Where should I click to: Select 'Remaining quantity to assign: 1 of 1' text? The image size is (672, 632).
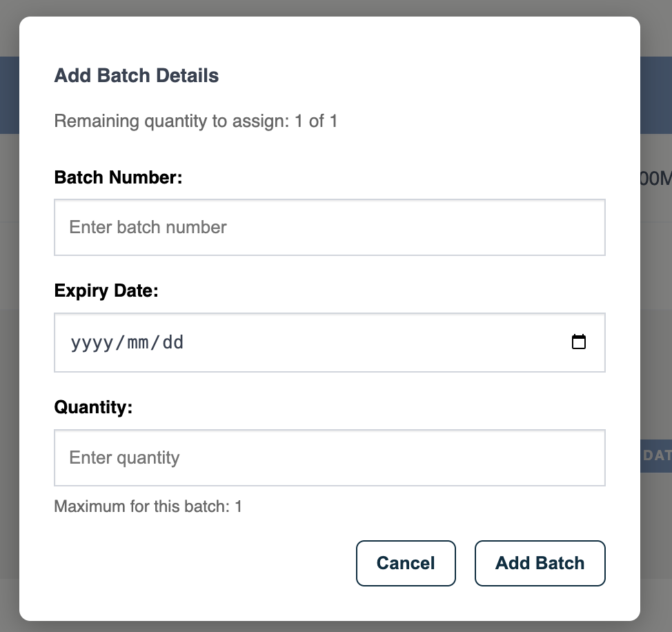point(196,121)
